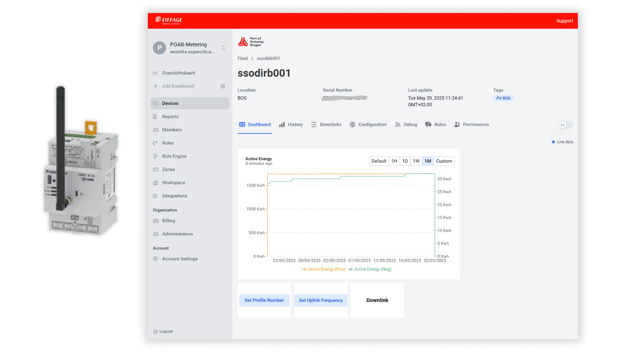Click the Overzichtskaart chart icon
The image size is (644, 362).
click(155, 73)
